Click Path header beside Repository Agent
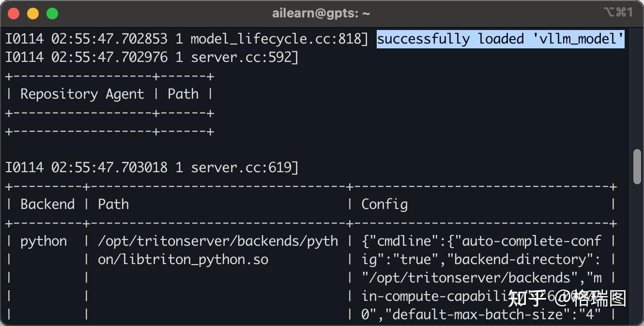This screenshot has width=644, height=326. click(183, 94)
